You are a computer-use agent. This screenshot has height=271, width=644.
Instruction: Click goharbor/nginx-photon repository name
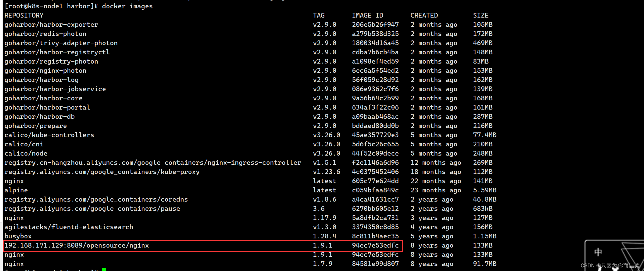[x=45, y=71]
